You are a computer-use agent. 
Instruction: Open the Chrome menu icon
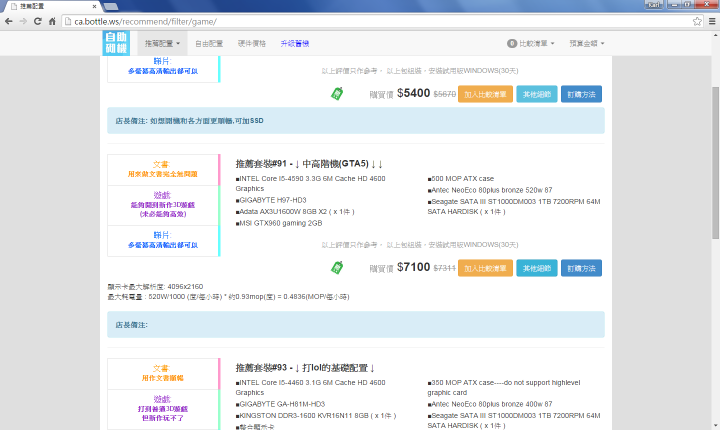coord(712,21)
